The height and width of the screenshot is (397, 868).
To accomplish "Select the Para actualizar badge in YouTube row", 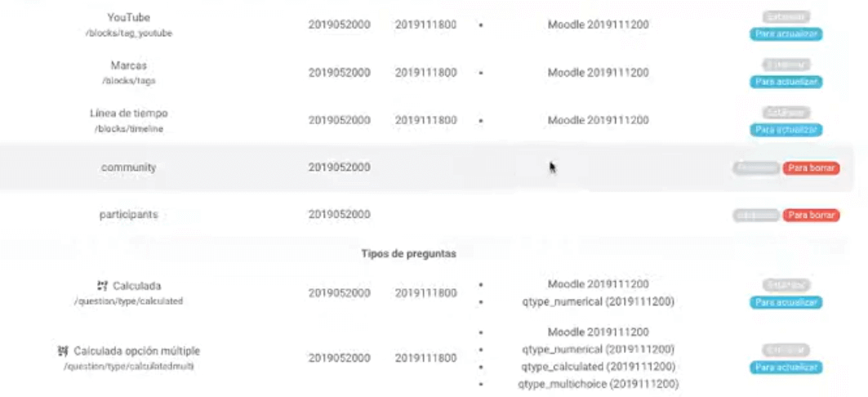I will (786, 34).
